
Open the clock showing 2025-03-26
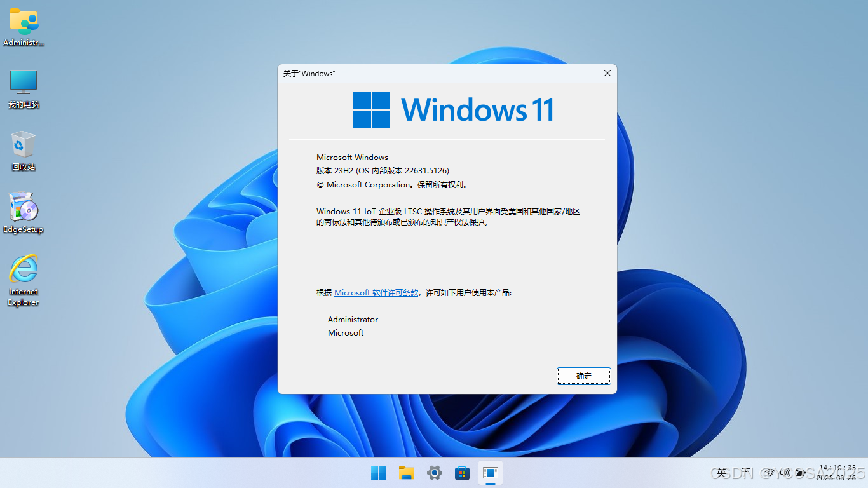(837, 473)
